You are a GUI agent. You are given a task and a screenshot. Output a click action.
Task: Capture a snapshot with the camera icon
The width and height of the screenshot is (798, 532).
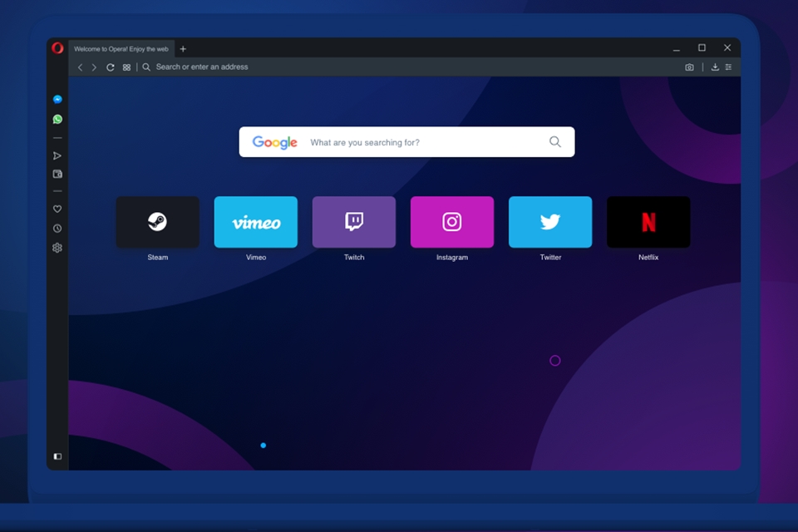click(689, 66)
